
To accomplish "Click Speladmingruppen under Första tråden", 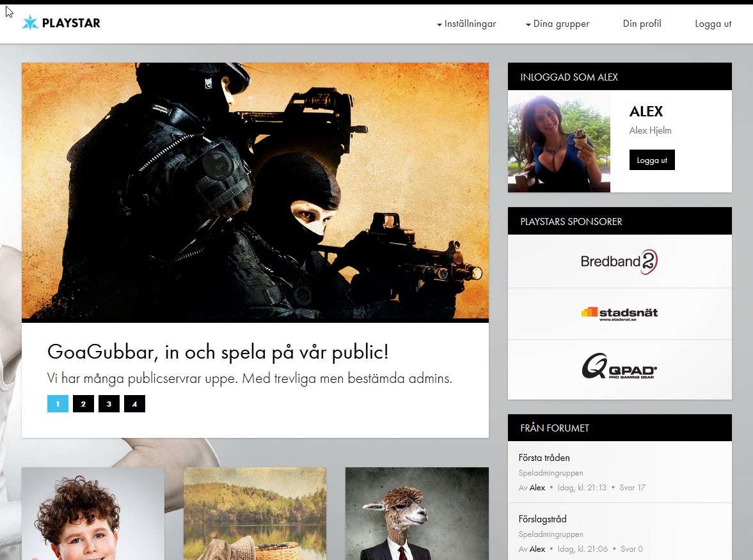I will (x=551, y=473).
